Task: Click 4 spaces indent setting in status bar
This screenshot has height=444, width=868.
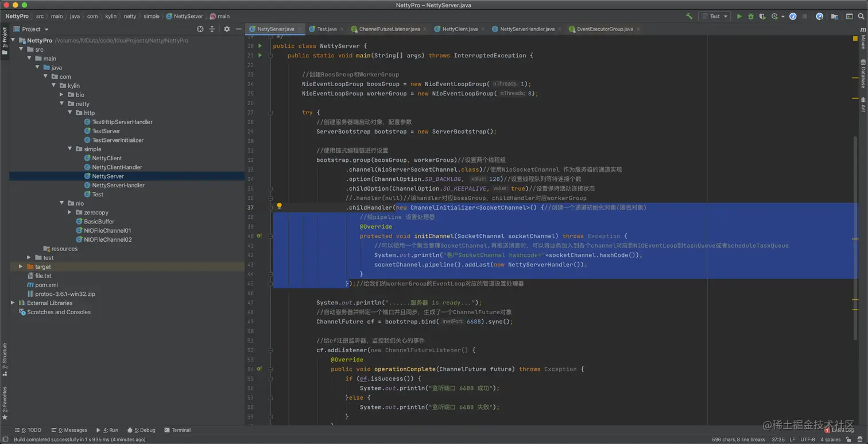Action: coord(830,439)
